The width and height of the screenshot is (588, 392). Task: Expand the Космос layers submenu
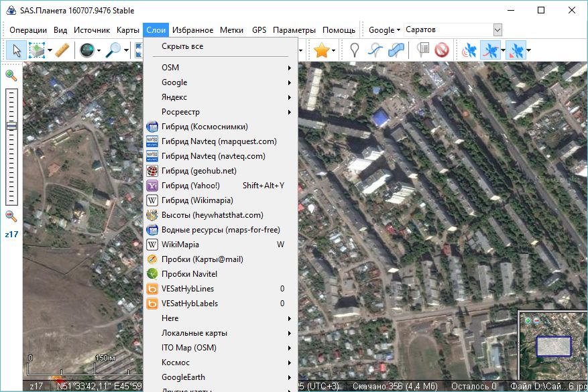click(x=221, y=363)
